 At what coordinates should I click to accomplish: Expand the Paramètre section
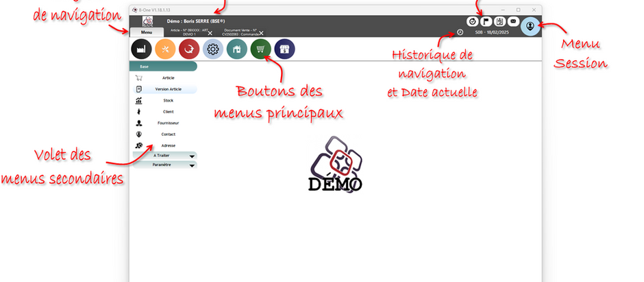[x=164, y=165]
